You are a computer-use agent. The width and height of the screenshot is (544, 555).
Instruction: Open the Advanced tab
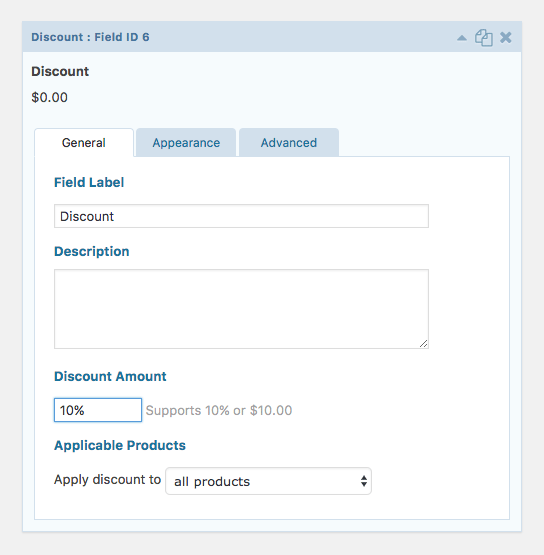click(289, 143)
